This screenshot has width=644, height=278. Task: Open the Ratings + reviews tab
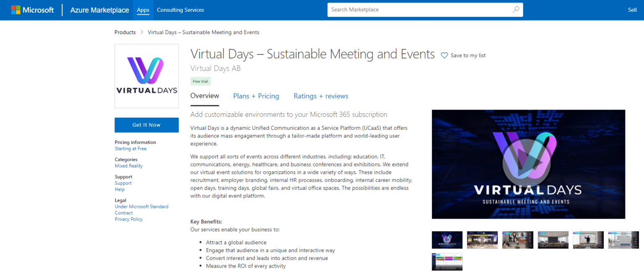click(321, 96)
